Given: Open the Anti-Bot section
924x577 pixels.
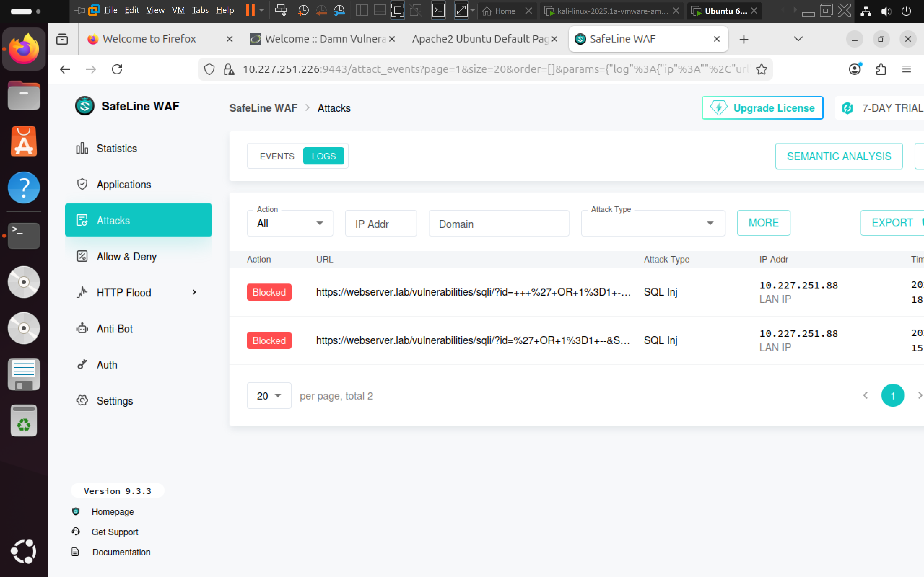Looking at the screenshot, I should (x=114, y=329).
